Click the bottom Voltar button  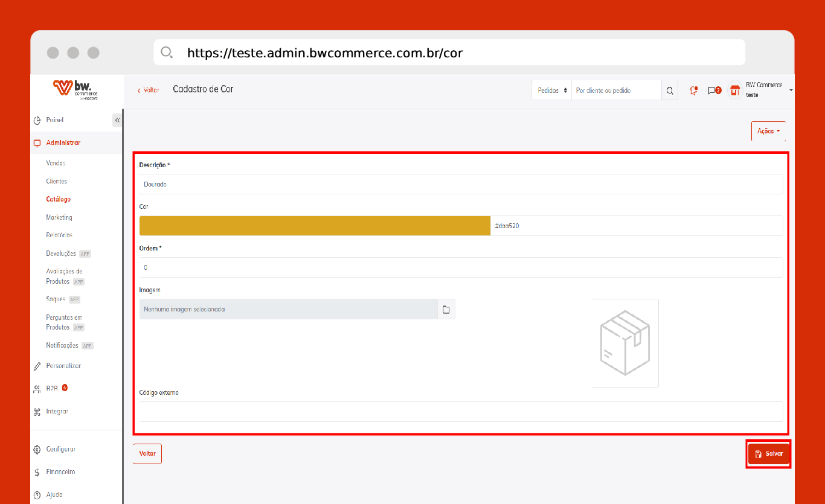[147, 454]
